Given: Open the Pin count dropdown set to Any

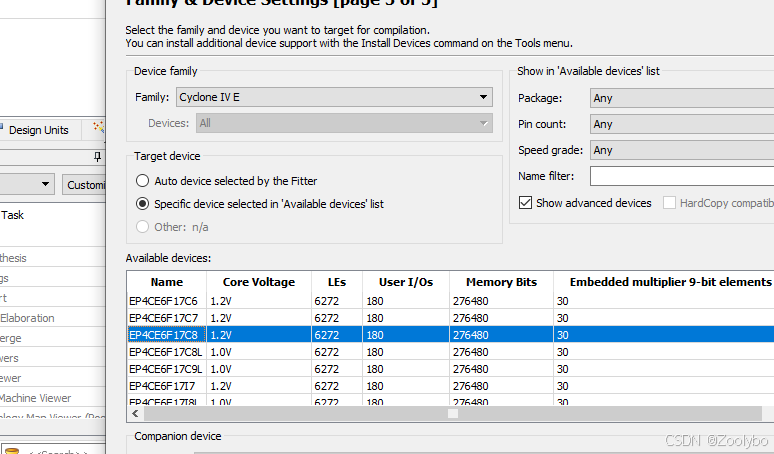Looking at the screenshot, I should 682,124.
